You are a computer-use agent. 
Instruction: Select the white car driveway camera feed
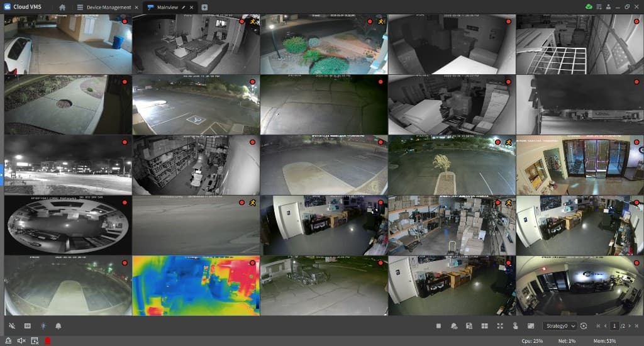pyautogui.click(x=68, y=45)
